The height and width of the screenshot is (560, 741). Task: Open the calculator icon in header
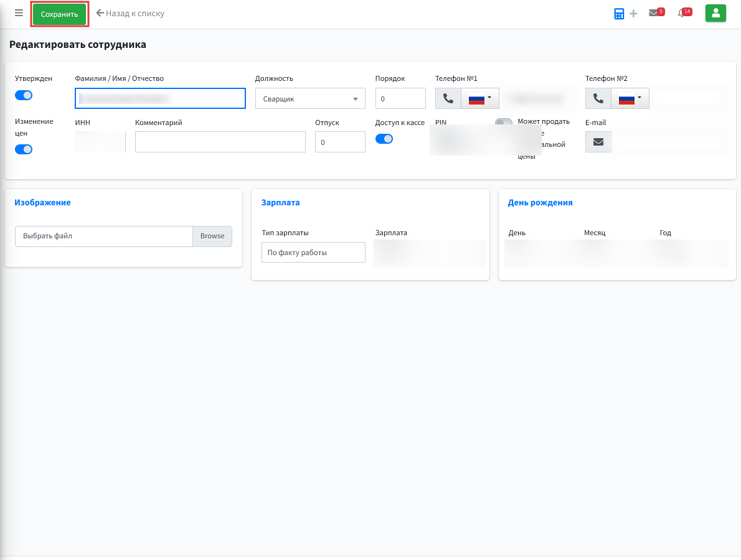click(618, 14)
